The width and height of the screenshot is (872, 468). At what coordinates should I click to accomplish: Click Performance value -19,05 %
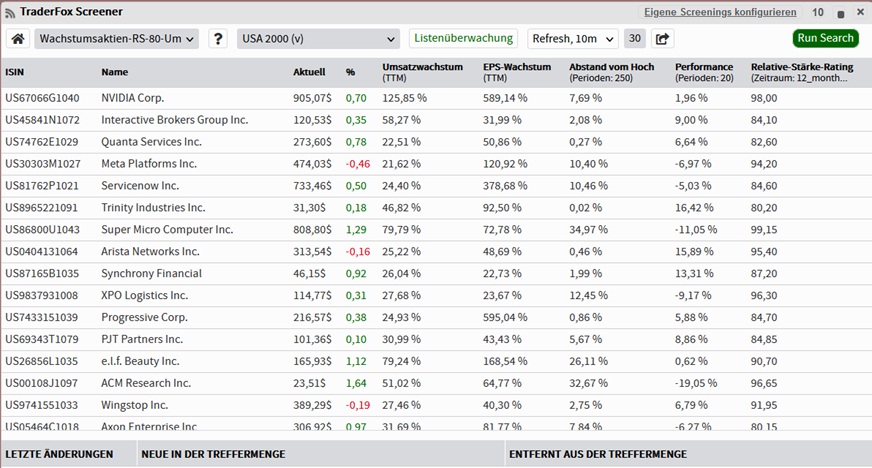(696, 384)
